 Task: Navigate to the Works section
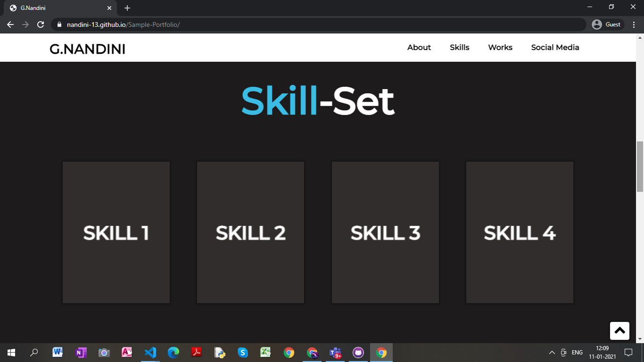point(500,47)
